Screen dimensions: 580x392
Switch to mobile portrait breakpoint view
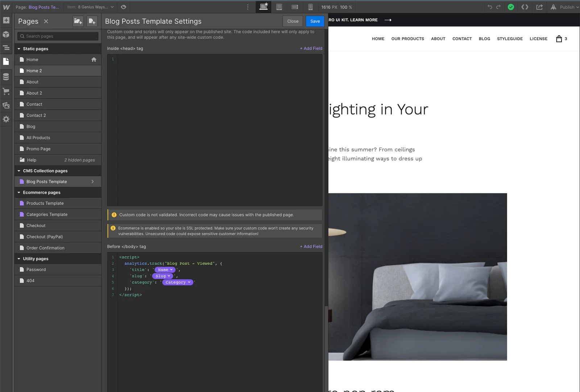coord(310,7)
